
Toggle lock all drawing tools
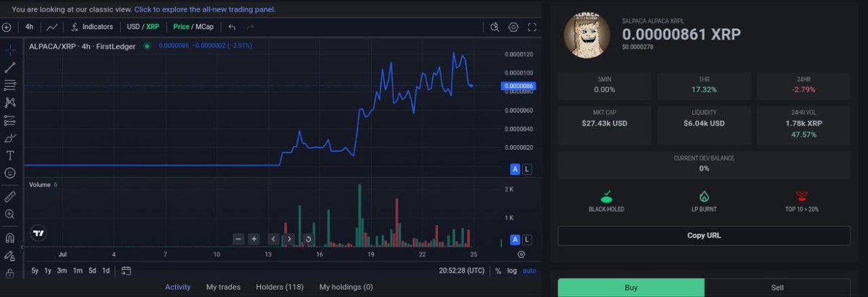(10, 274)
